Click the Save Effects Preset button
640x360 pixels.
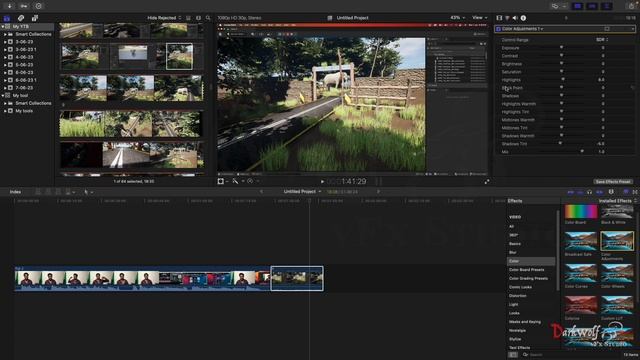click(613, 182)
